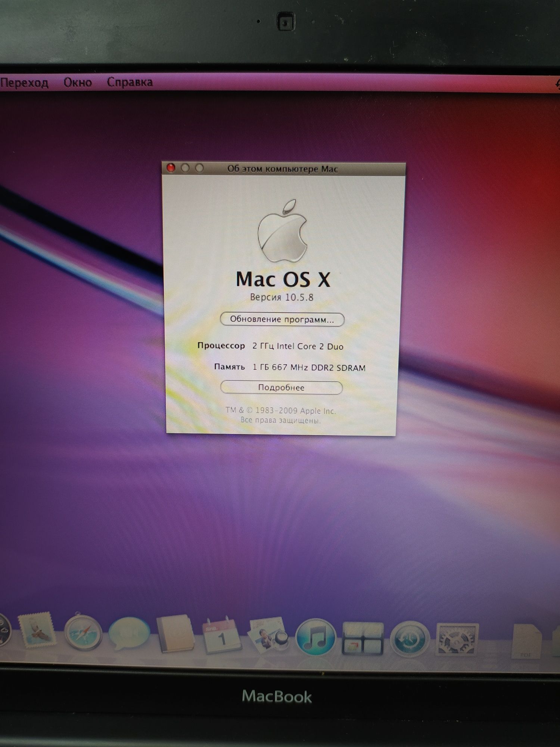This screenshot has width=560, height=747.
Task: Open the Mail app in the Dock
Action: (x=37, y=630)
